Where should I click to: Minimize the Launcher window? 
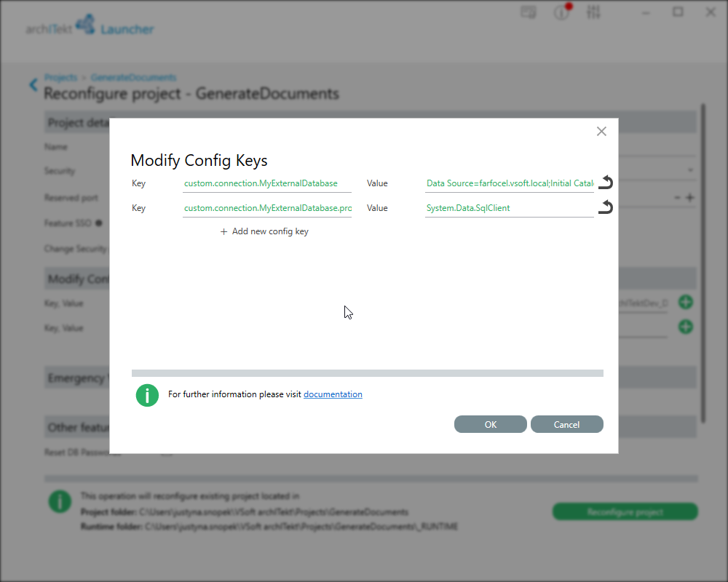click(x=646, y=12)
